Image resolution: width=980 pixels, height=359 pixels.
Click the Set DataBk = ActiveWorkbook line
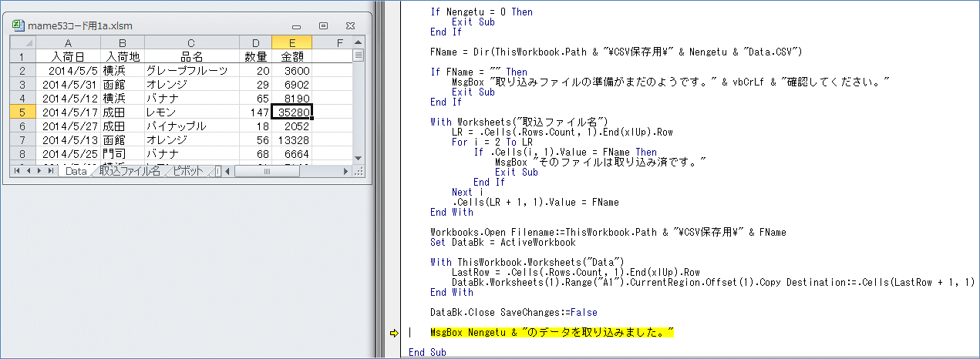tap(503, 242)
